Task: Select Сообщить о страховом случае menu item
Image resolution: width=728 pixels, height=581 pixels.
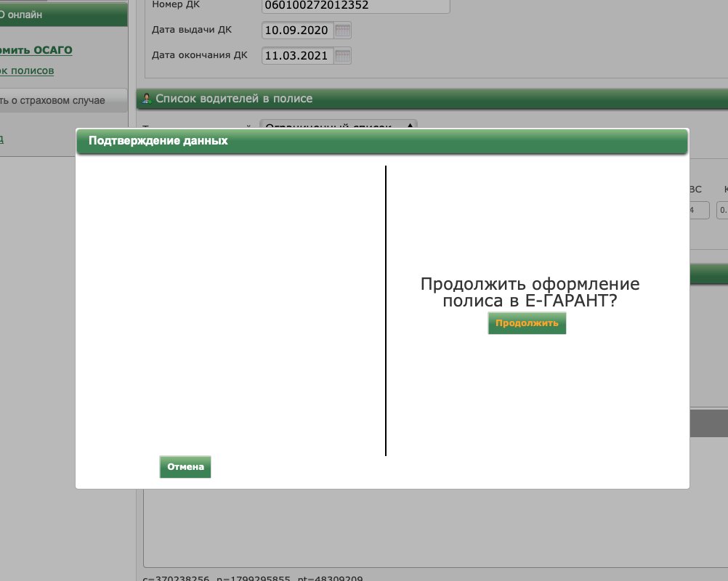Action: [x=52, y=101]
